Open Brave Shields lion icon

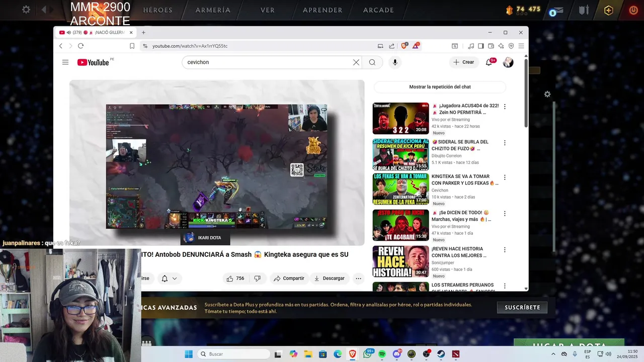click(404, 46)
